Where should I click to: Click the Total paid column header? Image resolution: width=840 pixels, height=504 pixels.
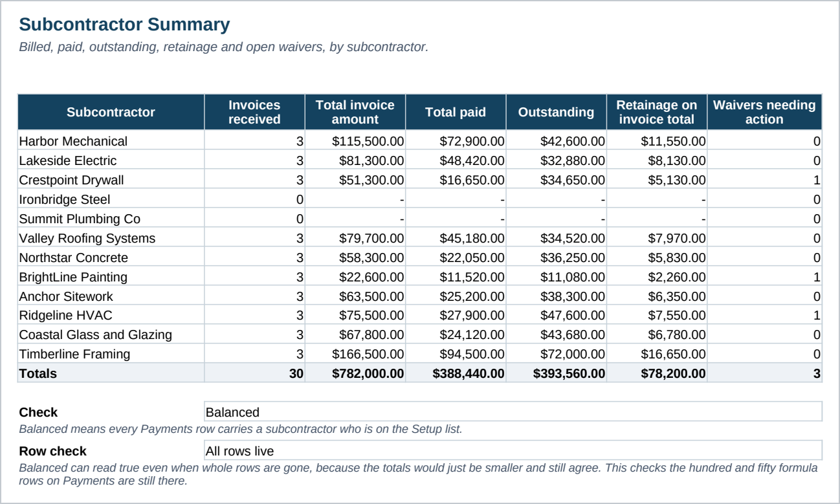pos(456,112)
